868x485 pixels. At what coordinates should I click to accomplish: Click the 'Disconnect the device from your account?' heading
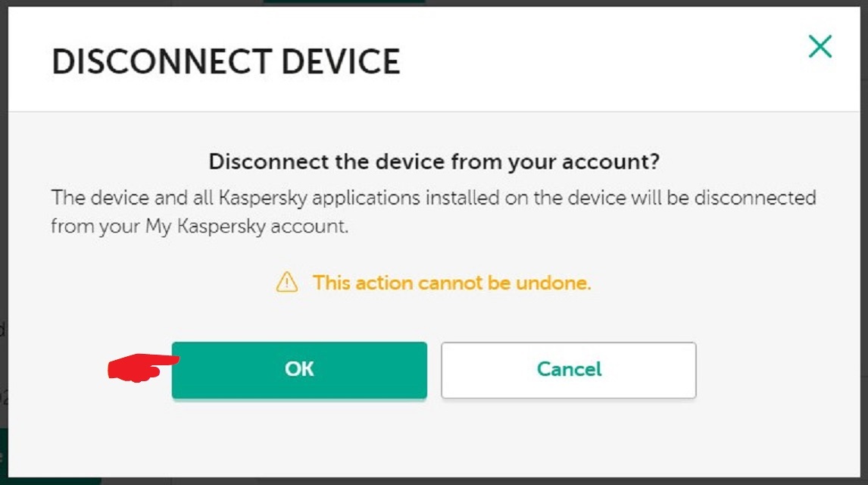434,161
